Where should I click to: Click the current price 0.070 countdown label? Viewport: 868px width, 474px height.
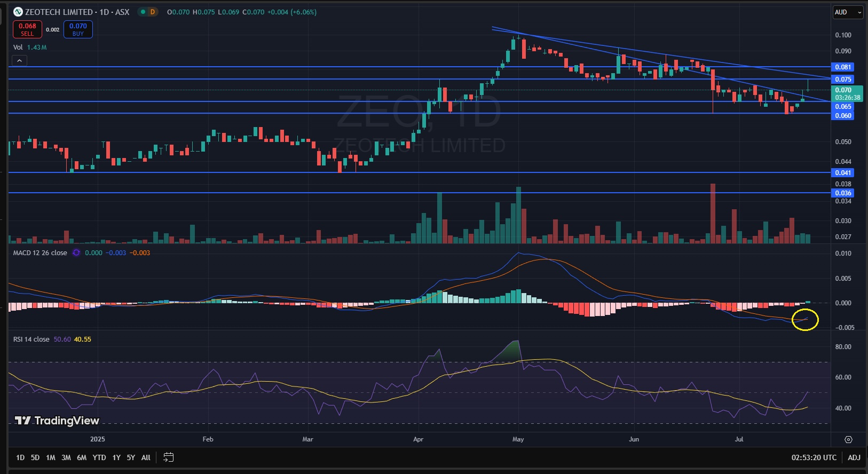(x=847, y=94)
